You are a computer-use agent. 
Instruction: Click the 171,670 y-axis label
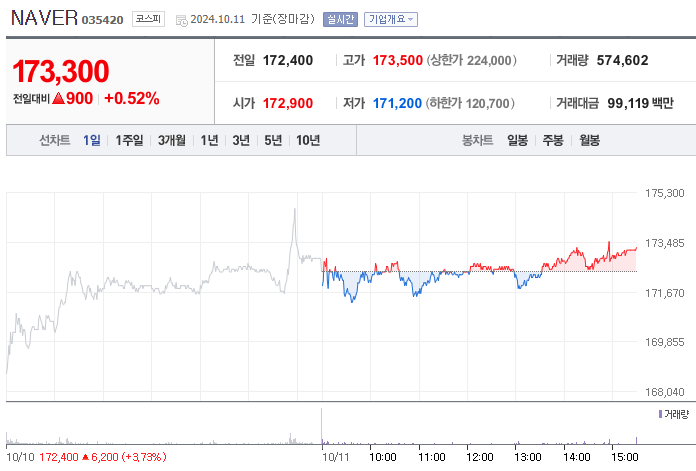(664, 293)
